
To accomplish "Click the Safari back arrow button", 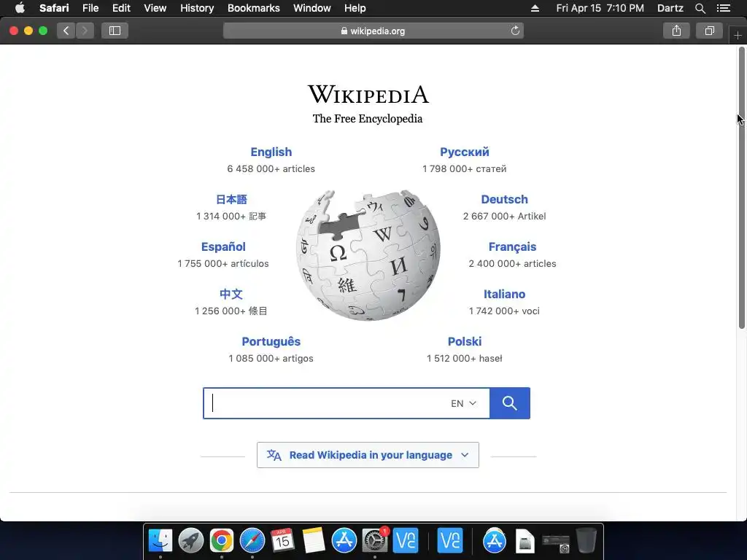I will 66,31.
